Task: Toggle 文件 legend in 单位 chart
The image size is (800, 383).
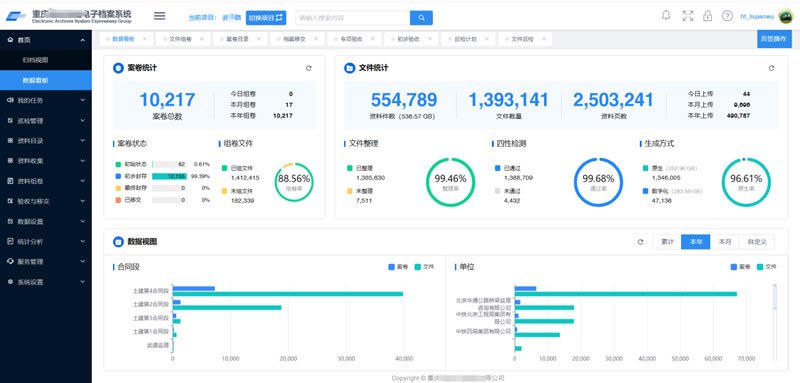Action: coord(767,267)
